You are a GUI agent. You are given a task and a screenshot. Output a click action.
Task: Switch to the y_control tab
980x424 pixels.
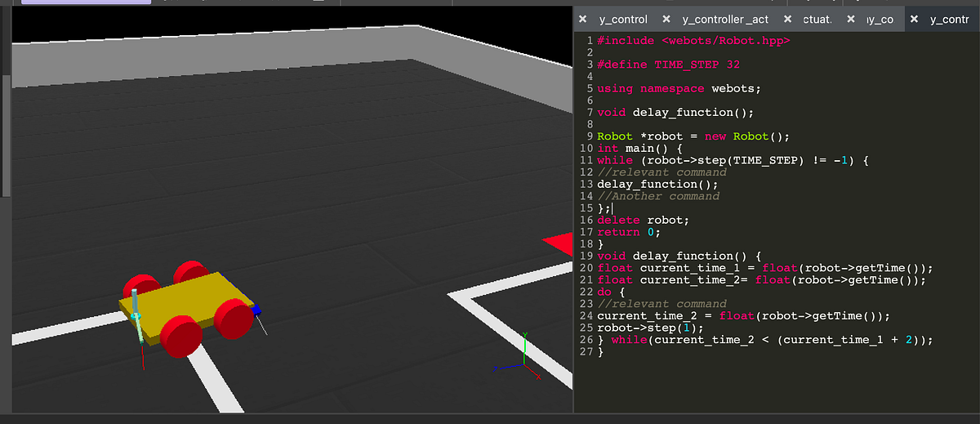(x=623, y=19)
